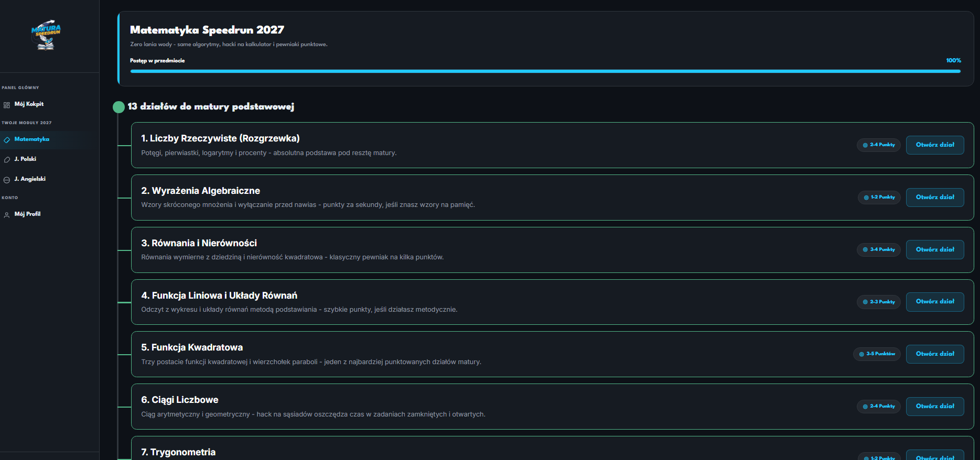Click the subject progress bar
Viewport: 980px width, 460px height.
click(x=545, y=71)
